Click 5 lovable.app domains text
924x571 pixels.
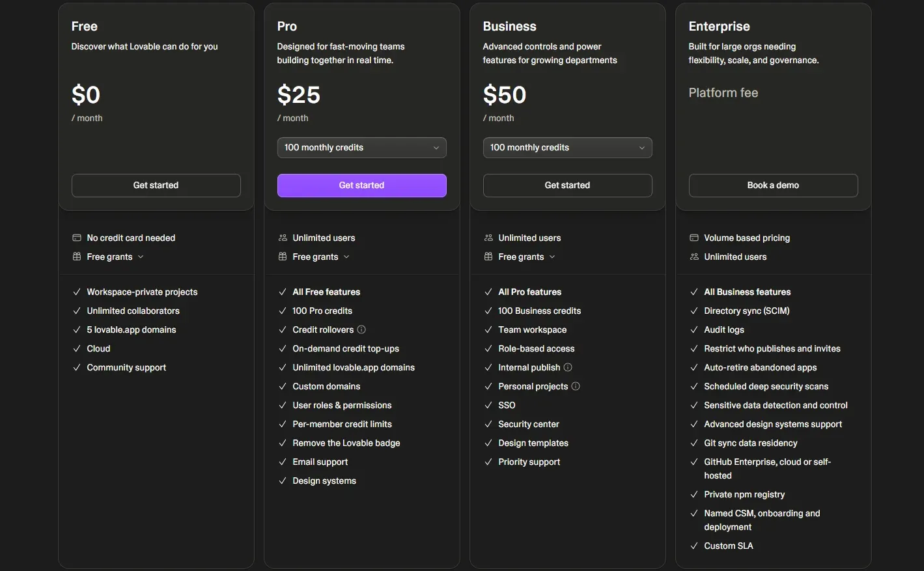point(132,329)
